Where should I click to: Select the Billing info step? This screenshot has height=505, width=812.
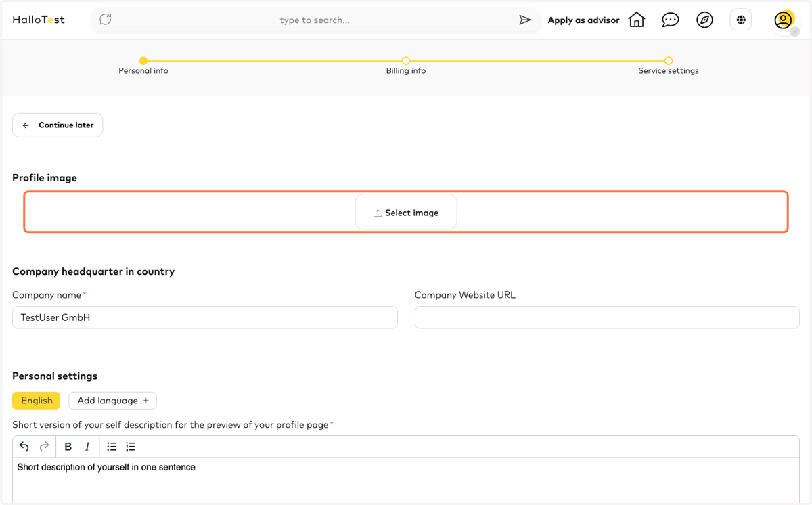coord(406,66)
